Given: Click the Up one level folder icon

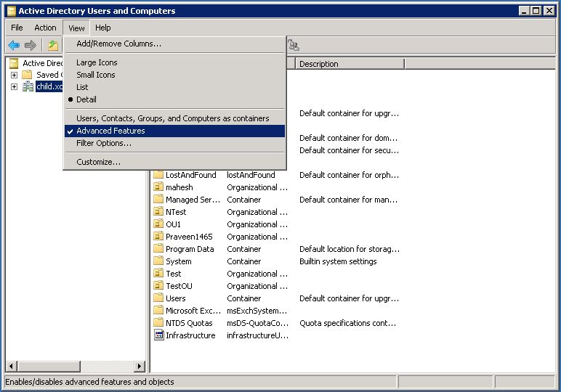Looking at the screenshot, I should 53,45.
